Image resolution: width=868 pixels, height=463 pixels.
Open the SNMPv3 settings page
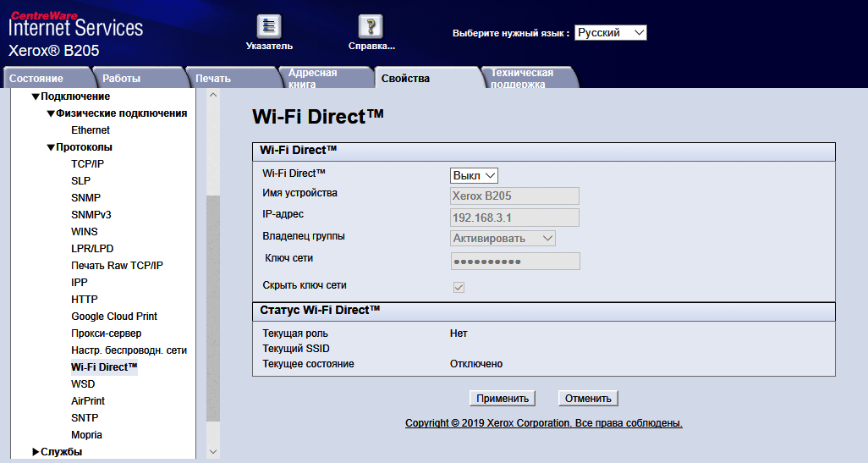[x=91, y=215]
